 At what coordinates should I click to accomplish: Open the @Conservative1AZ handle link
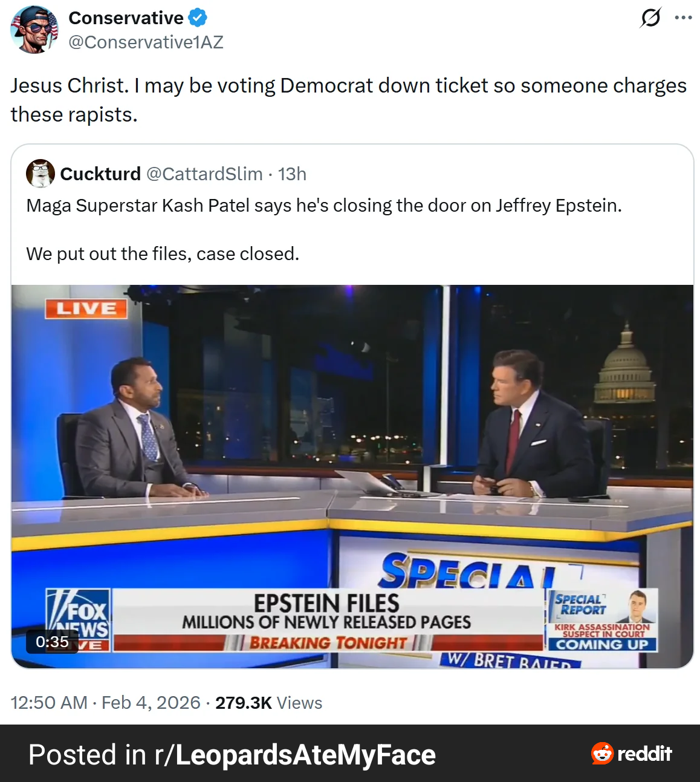click(x=146, y=42)
